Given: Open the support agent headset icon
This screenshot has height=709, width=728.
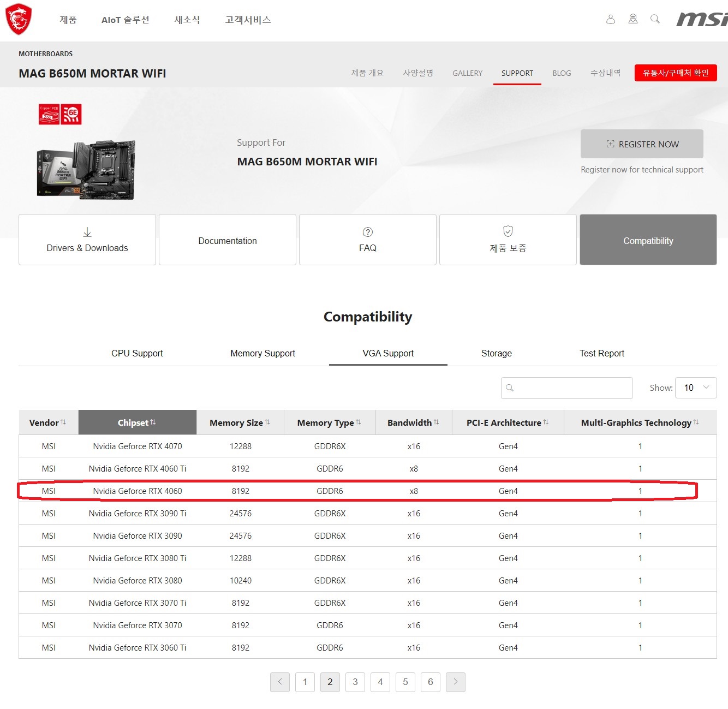Looking at the screenshot, I should [633, 20].
